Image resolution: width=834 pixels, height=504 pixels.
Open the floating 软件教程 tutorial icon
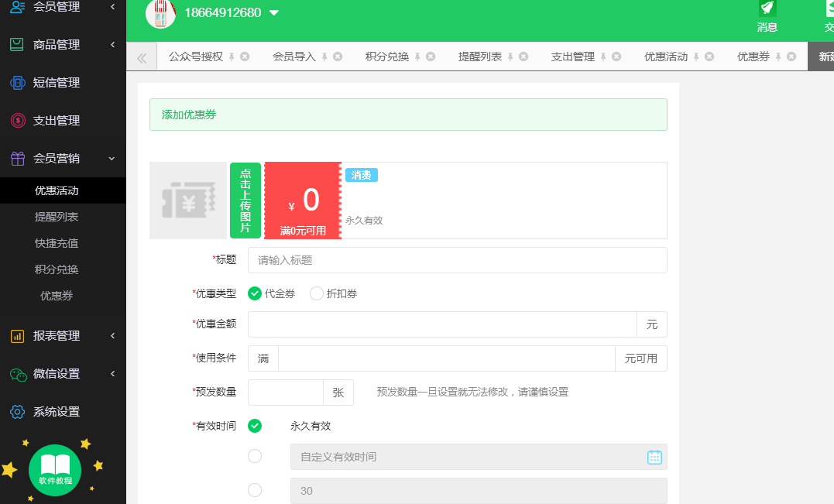coord(53,469)
